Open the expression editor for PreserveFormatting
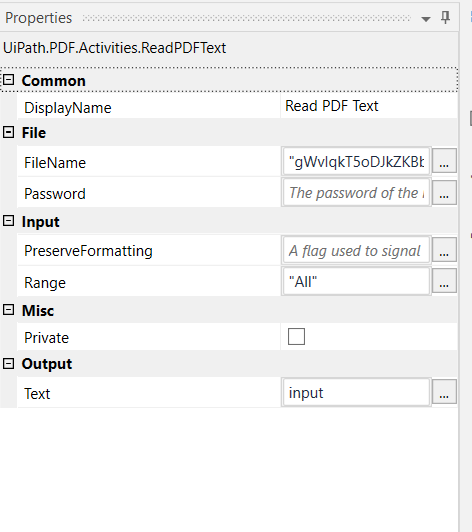Image resolution: width=472 pixels, height=532 pixels. (x=444, y=249)
